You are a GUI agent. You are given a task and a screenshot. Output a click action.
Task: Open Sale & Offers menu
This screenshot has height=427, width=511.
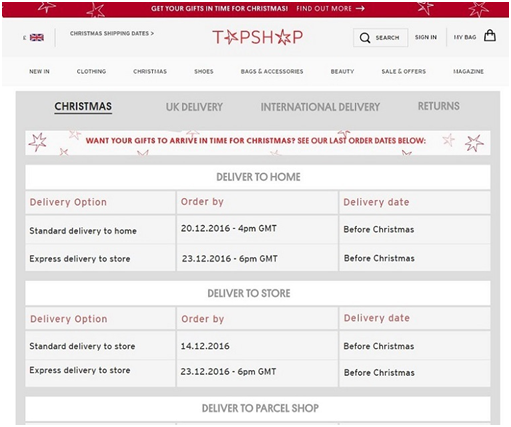[x=404, y=71]
